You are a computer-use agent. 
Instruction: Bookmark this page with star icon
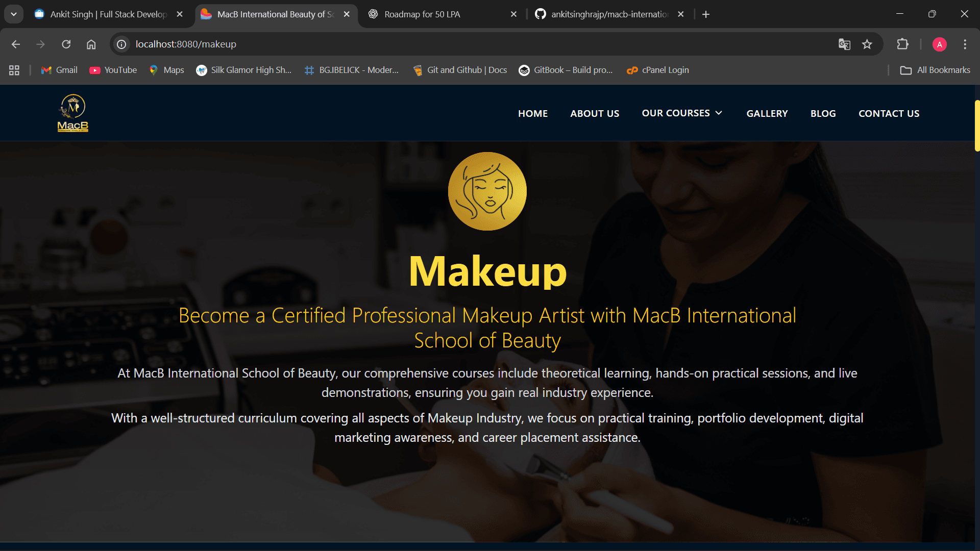tap(867, 44)
